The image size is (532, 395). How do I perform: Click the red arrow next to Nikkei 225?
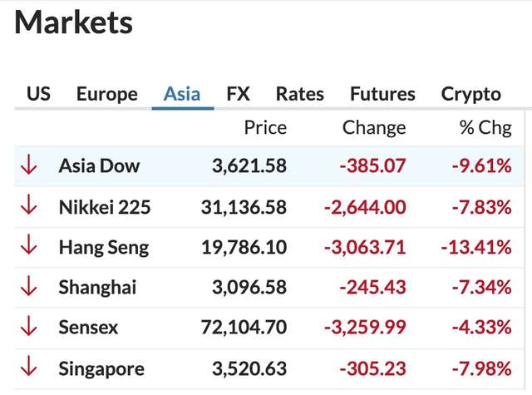click(29, 206)
